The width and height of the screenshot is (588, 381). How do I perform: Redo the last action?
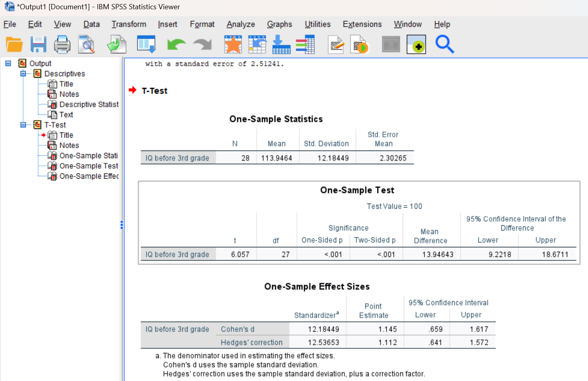[x=203, y=45]
